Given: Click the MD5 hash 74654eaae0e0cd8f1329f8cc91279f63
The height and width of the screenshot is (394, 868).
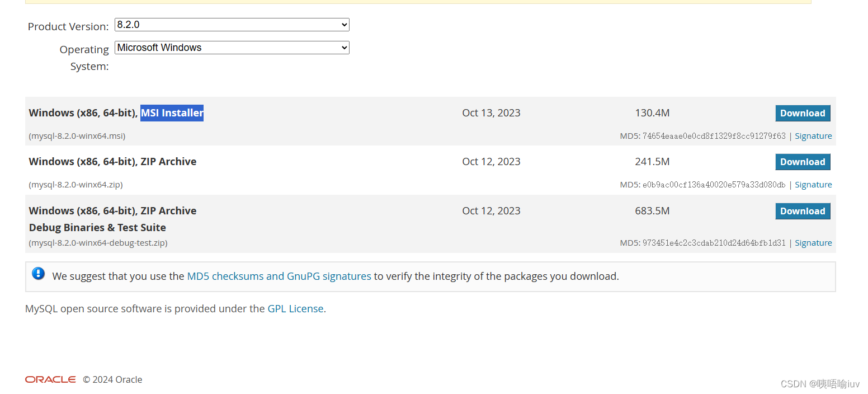Looking at the screenshot, I should coord(714,136).
